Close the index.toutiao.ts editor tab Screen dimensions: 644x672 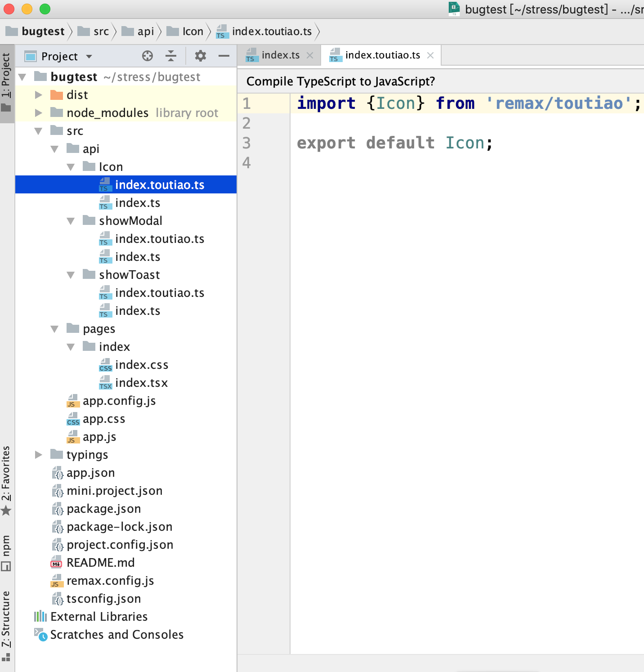click(430, 55)
